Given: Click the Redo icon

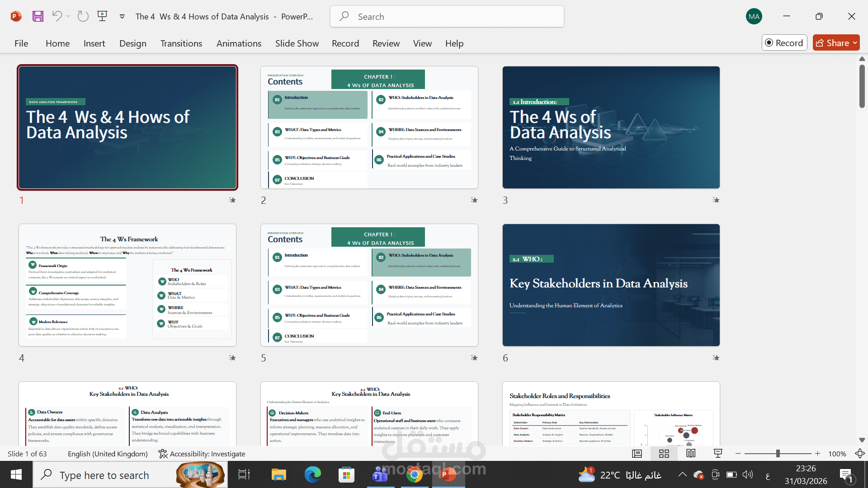Looking at the screenshot, I should [83, 16].
